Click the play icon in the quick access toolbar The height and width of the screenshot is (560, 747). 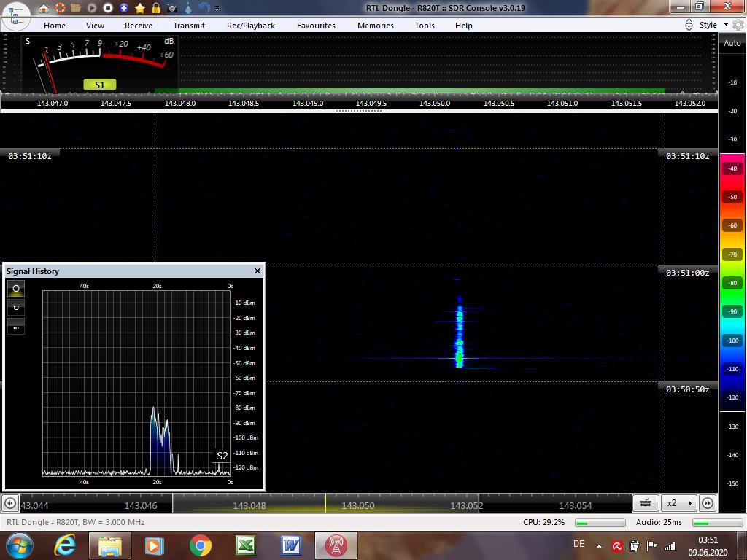(92, 7)
